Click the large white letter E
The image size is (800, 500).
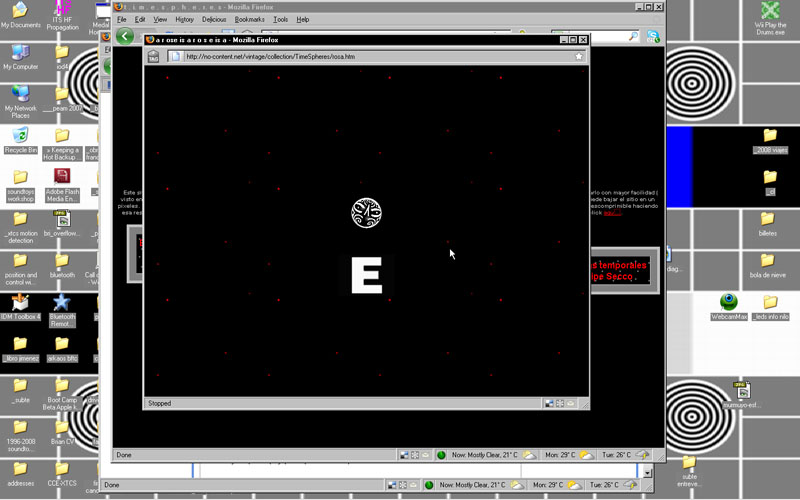tap(366, 275)
